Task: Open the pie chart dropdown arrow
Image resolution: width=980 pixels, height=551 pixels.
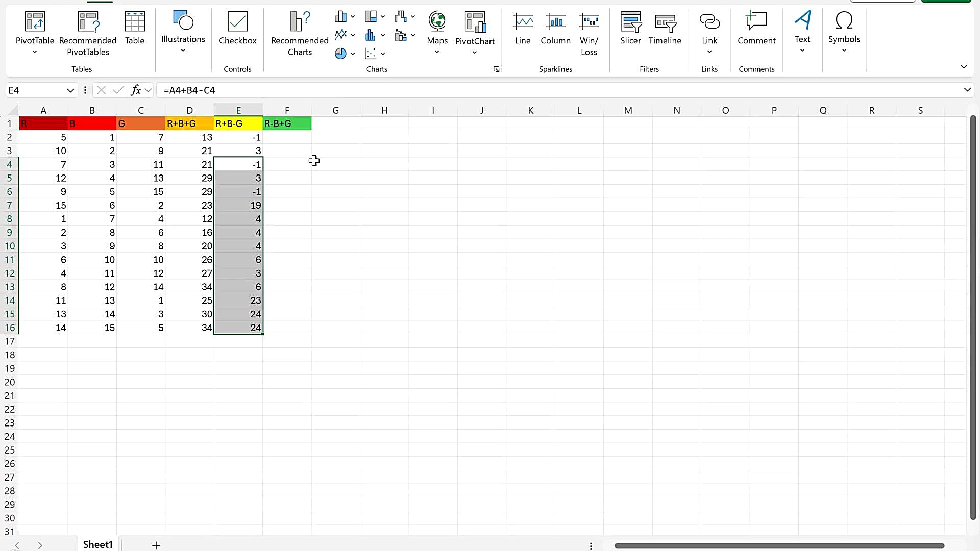Action: click(x=353, y=54)
